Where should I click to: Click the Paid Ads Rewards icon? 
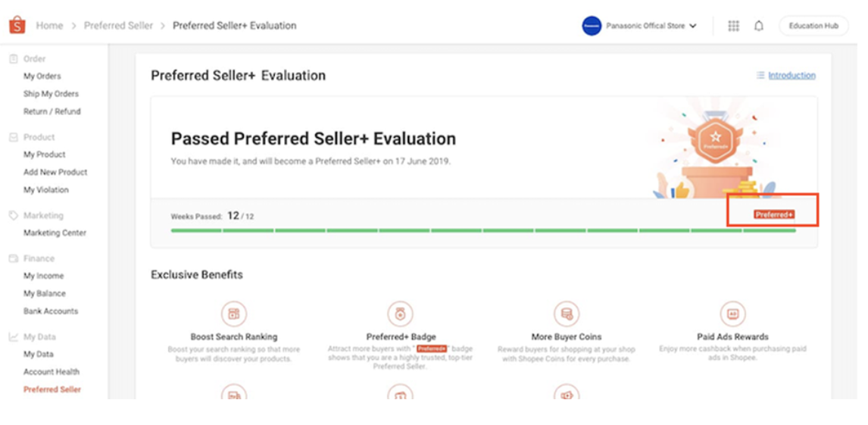pos(732,313)
